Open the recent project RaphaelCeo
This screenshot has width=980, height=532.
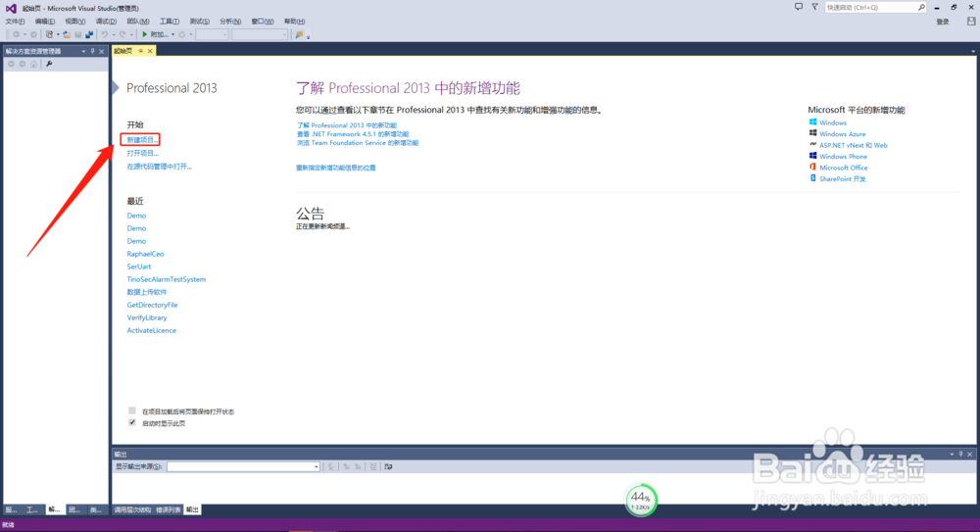click(x=145, y=254)
